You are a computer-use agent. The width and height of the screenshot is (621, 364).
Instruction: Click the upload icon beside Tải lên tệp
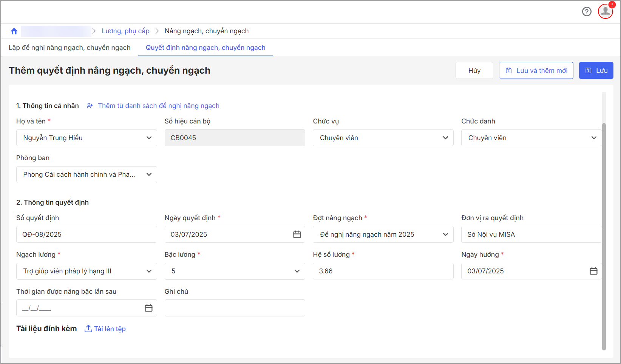tap(88, 329)
